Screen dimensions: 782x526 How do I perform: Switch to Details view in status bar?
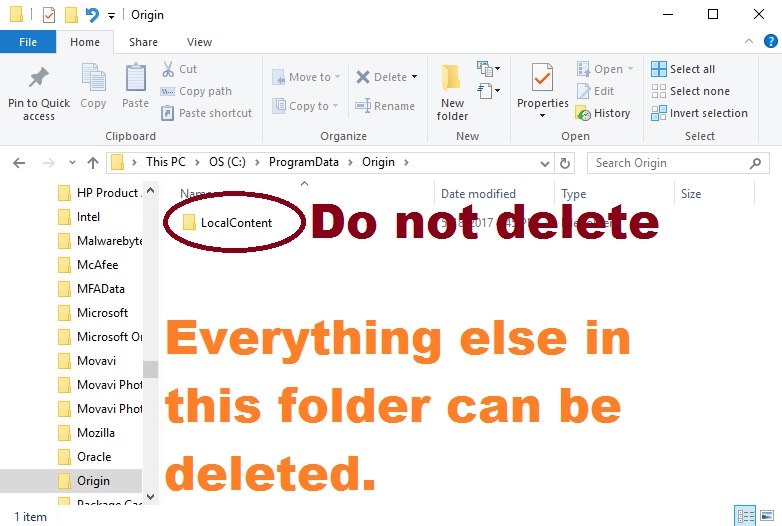[x=745, y=517]
